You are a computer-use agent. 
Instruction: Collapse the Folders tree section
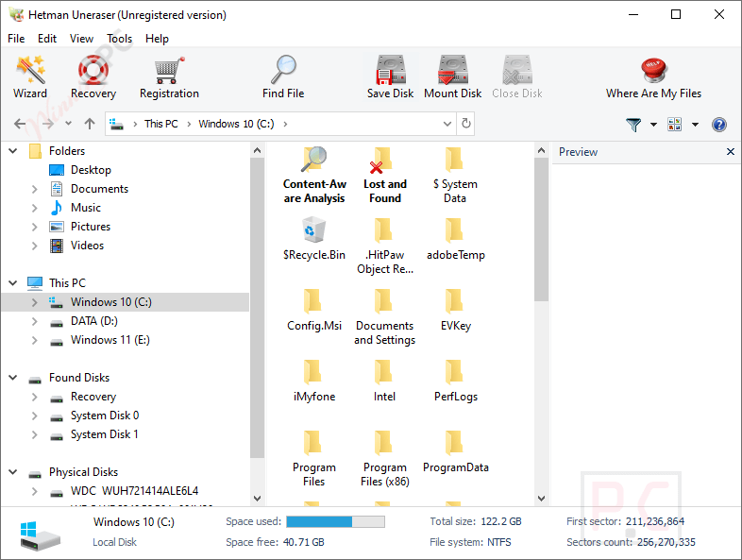tap(13, 151)
